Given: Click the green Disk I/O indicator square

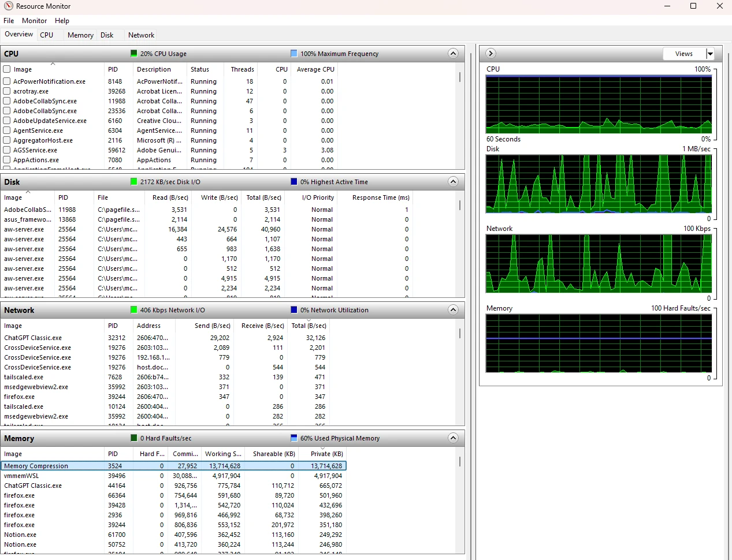Looking at the screenshot, I should [134, 182].
